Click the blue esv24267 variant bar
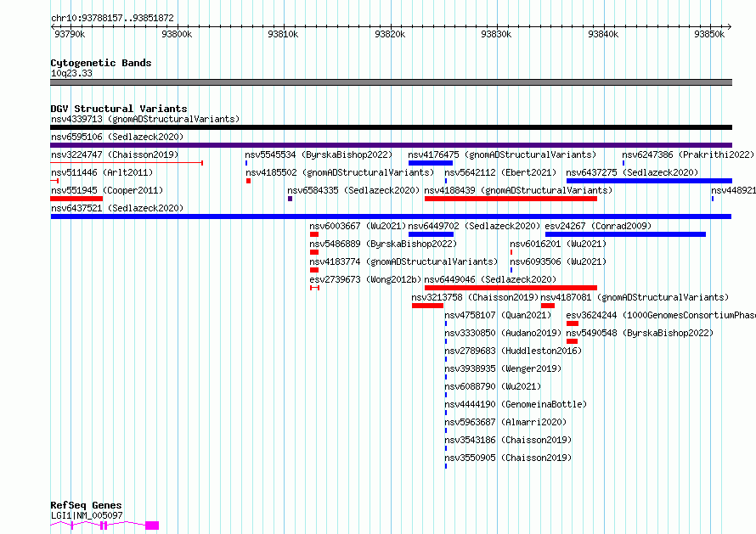Viewport: 756px width, 534px height. point(625,234)
